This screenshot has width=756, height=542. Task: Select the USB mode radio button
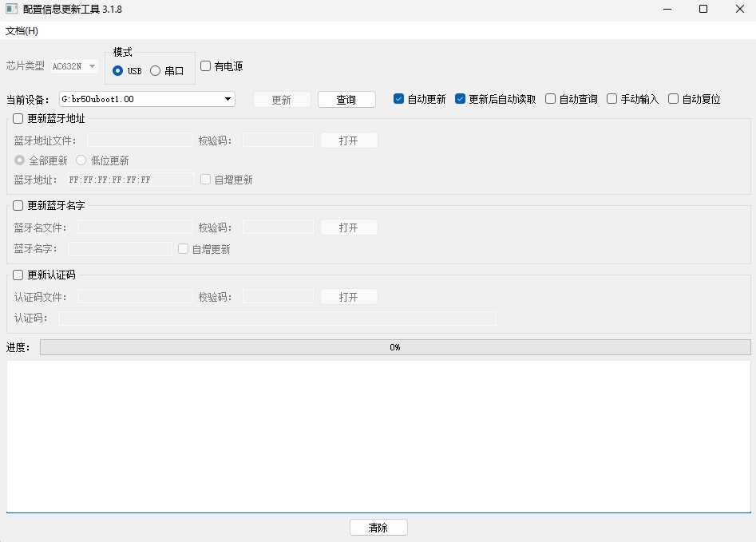pyautogui.click(x=118, y=71)
